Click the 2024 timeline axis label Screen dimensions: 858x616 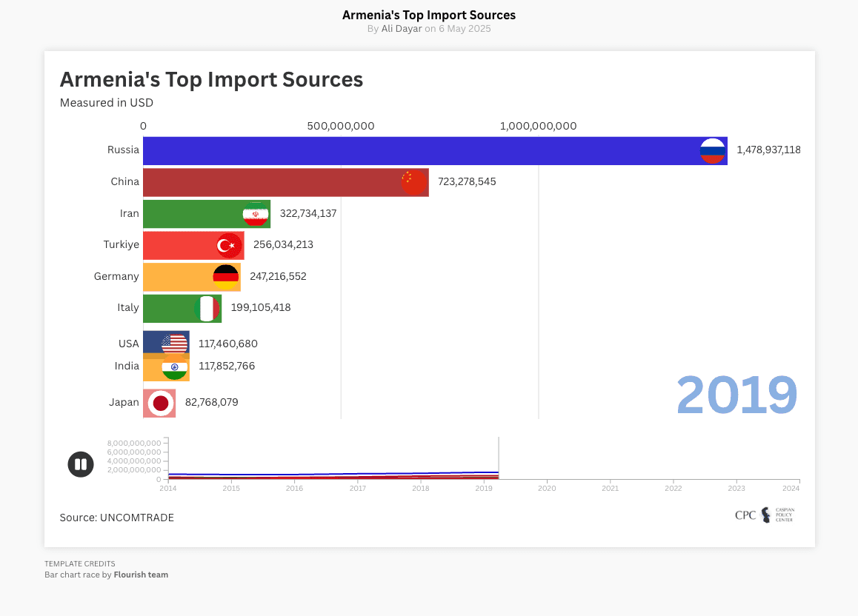[x=791, y=488]
